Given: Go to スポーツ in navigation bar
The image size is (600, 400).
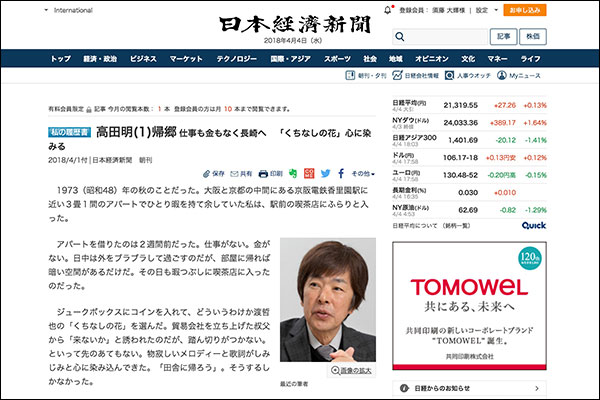Looking at the screenshot, I should pyautogui.click(x=337, y=59).
